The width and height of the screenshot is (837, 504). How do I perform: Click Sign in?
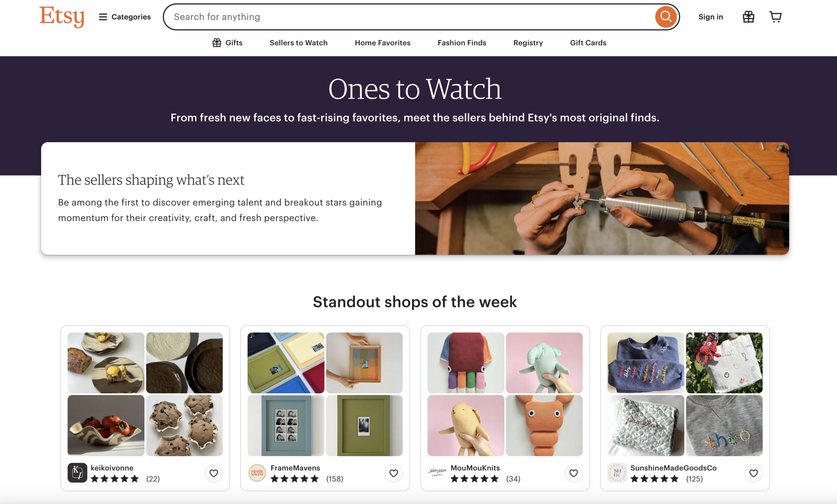click(x=710, y=17)
